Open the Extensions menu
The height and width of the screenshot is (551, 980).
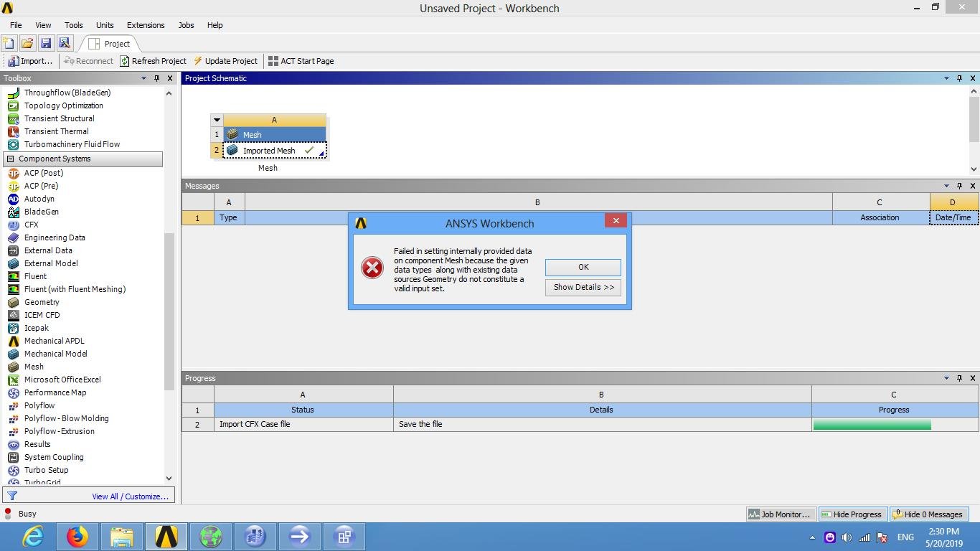(x=146, y=25)
